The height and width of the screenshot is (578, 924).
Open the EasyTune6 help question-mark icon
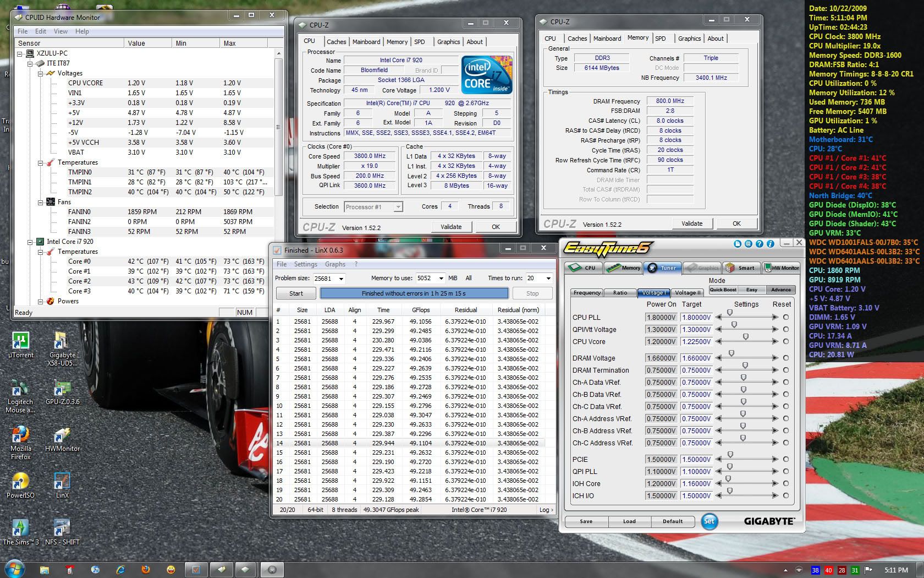(x=760, y=244)
